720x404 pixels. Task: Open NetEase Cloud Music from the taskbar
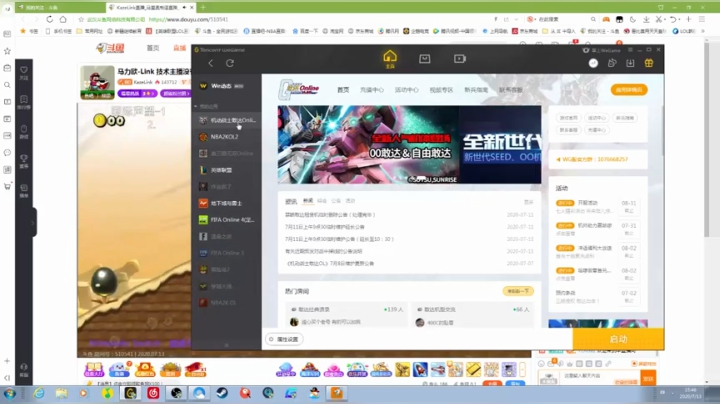click(153, 393)
